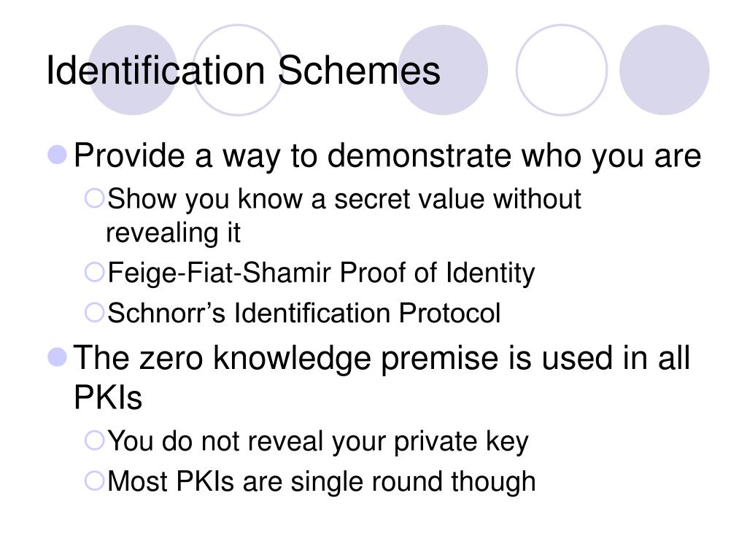The image size is (747, 560).
Task: Select text 'Provide a way to demonstrate who you are'
Action: click(x=387, y=156)
